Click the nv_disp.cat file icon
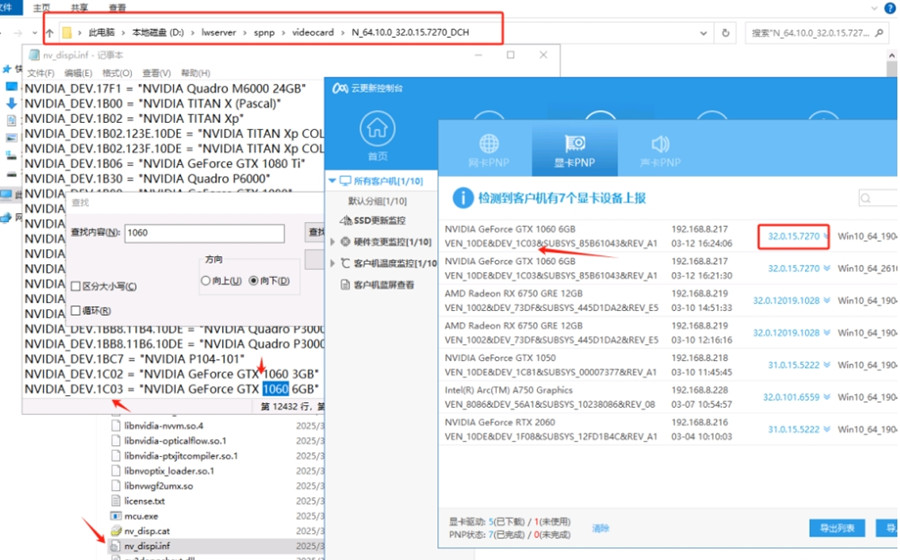 click(115, 531)
